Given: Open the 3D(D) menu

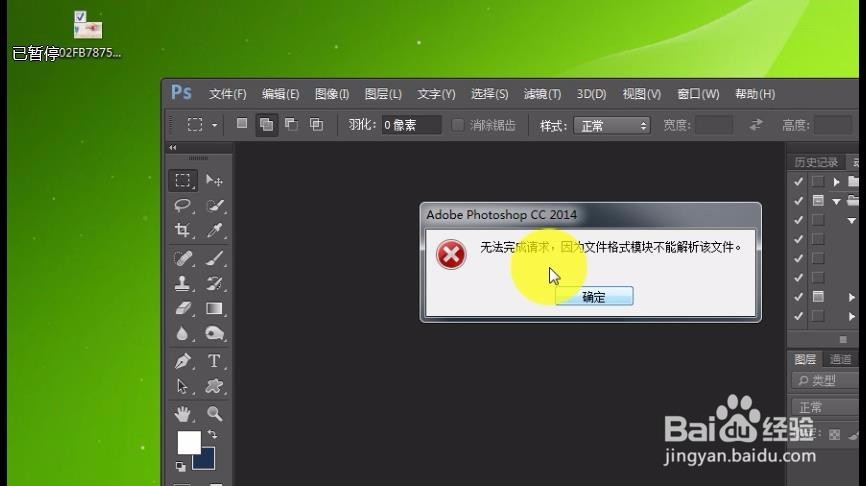Looking at the screenshot, I should pyautogui.click(x=592, y=94).
